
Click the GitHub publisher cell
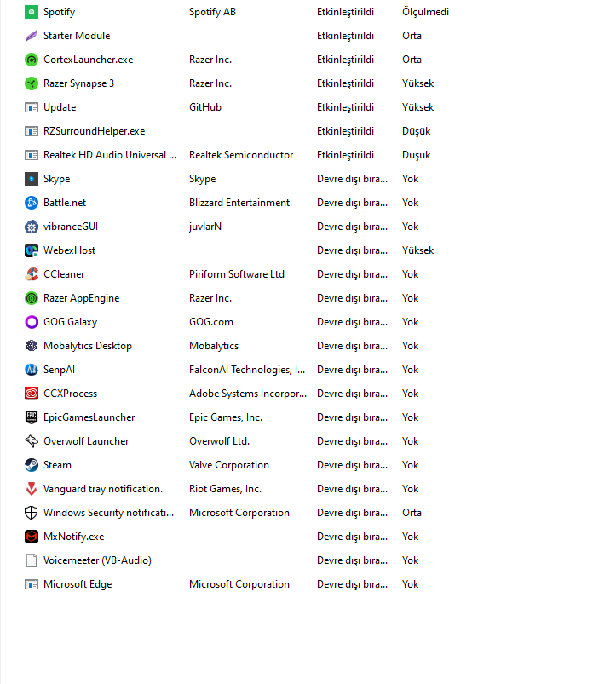point(205,107)
